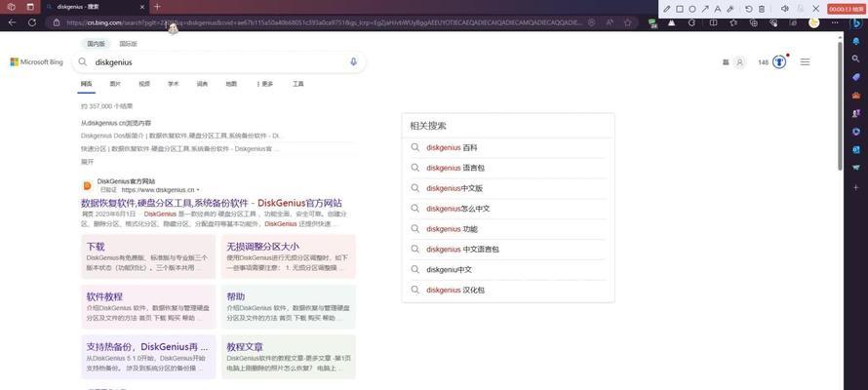Open the read aloud A icon in address bar
The width and height of the screenshot is (868, 390).
point(610,22)
